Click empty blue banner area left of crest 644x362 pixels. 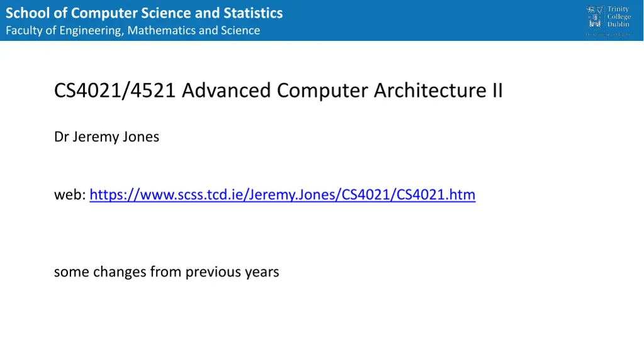click(x=440, y=20)
